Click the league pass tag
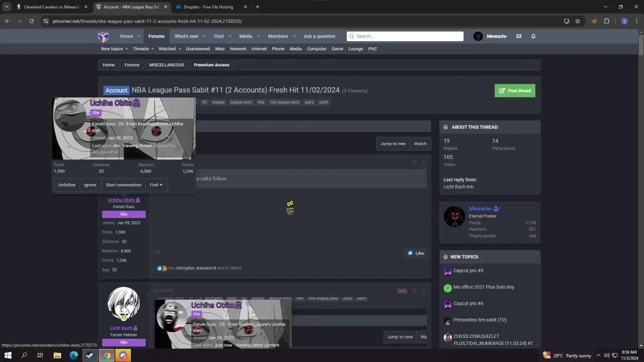 click(x=241, y=102)
